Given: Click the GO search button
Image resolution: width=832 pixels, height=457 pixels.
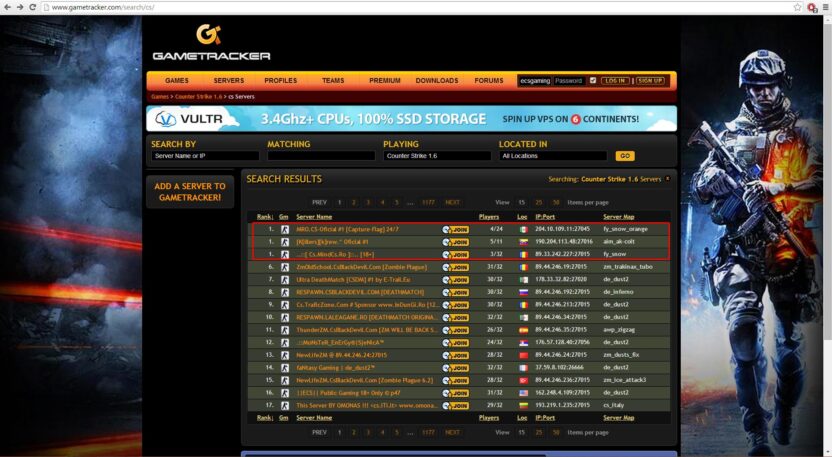Looking at the screenshot, I should coord(625,156).
